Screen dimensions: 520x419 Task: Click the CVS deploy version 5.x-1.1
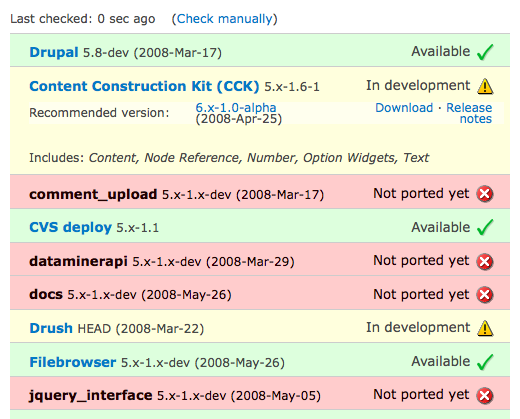(x=138, y=228)
